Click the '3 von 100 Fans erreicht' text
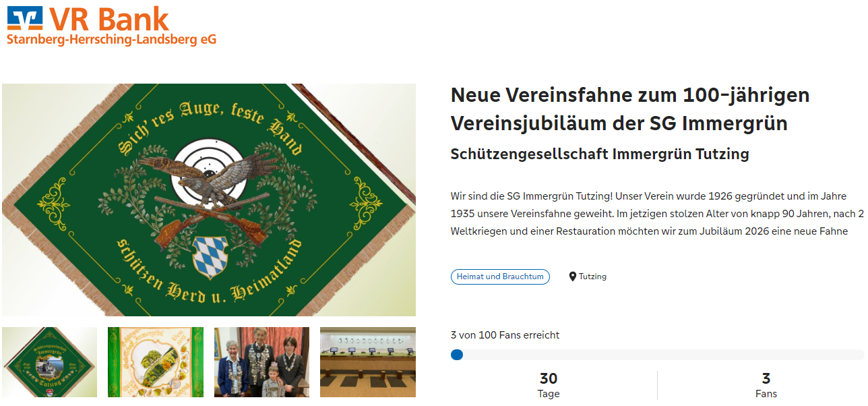 pyautogui.click(x=505, y=335)
